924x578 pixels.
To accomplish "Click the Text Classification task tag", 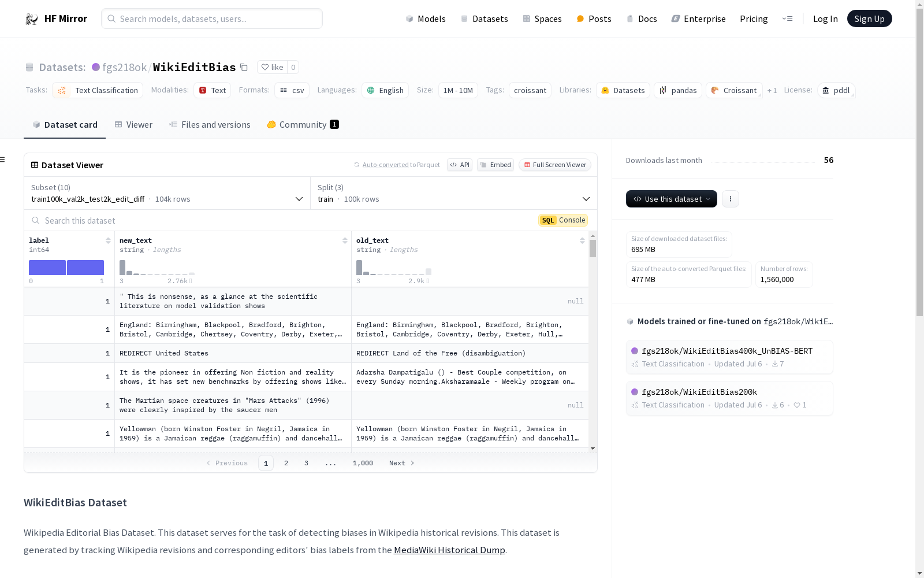I will (98, 90).
